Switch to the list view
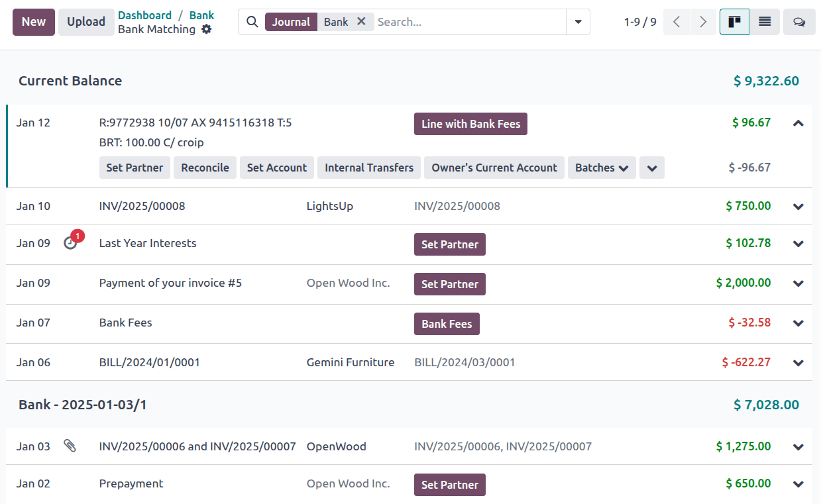 (765, 22)
